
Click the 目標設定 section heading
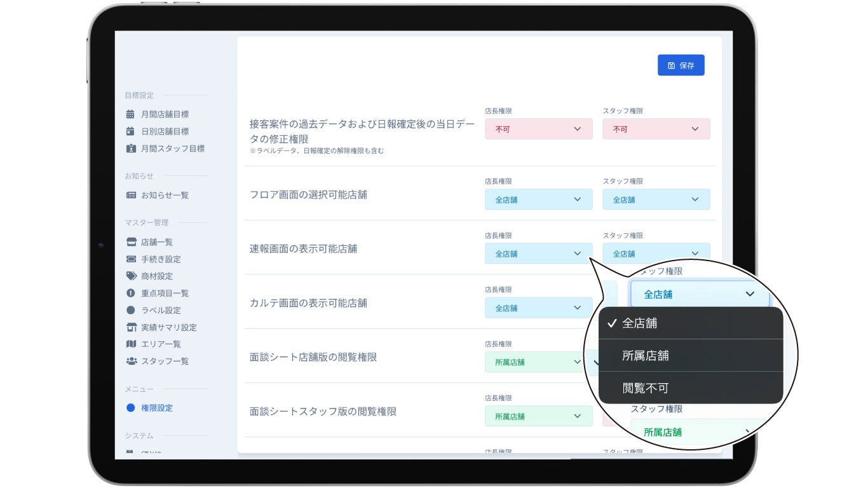click(x=139, y=95)
